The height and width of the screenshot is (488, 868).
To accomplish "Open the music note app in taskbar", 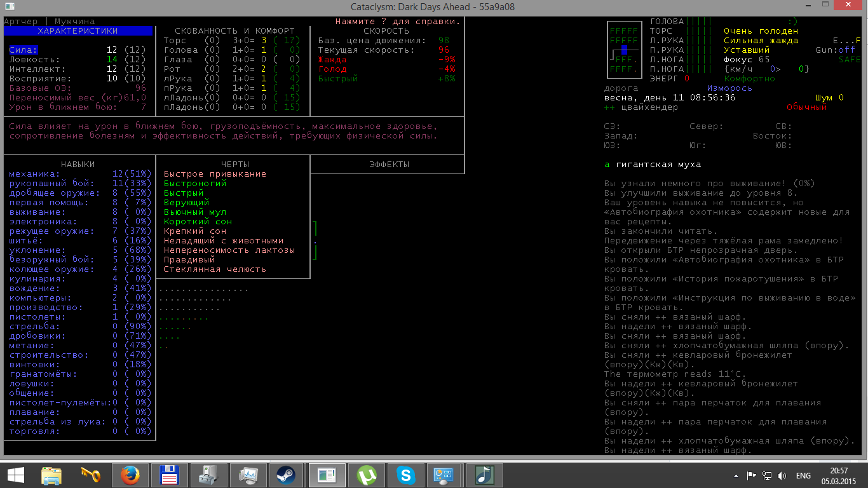I will coord(485,475).
